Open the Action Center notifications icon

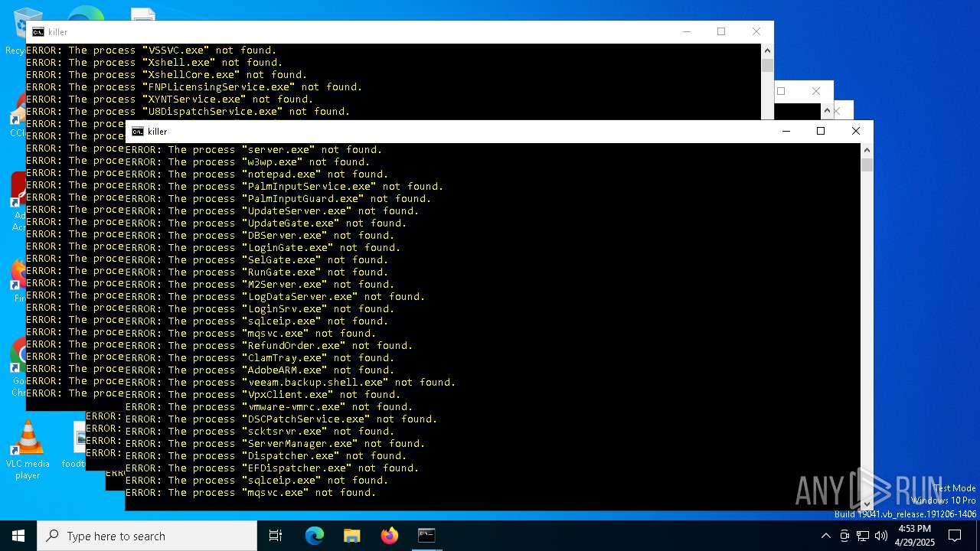click(955, 536)
